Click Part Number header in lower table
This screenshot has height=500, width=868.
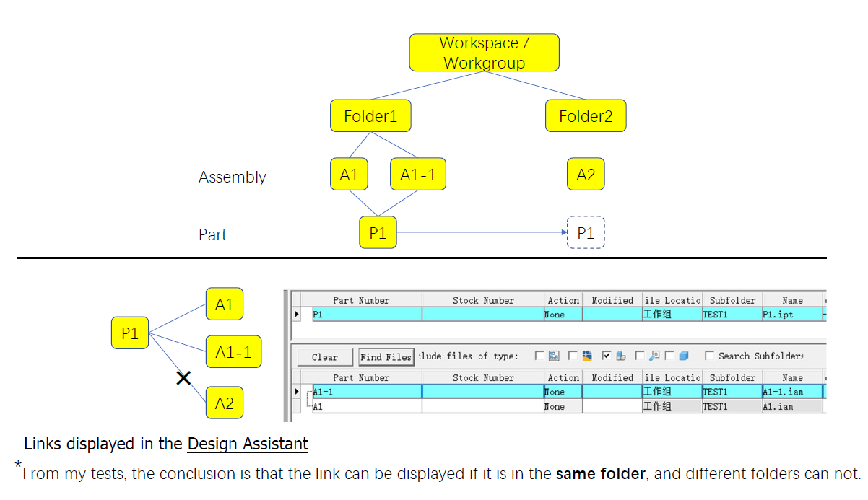coord(361,377)
